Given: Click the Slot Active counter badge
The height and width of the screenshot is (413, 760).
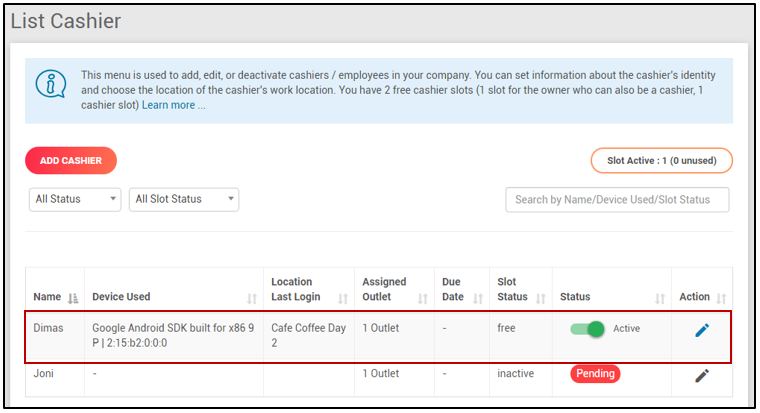Looking at the screenshot, I should point(661,160).
